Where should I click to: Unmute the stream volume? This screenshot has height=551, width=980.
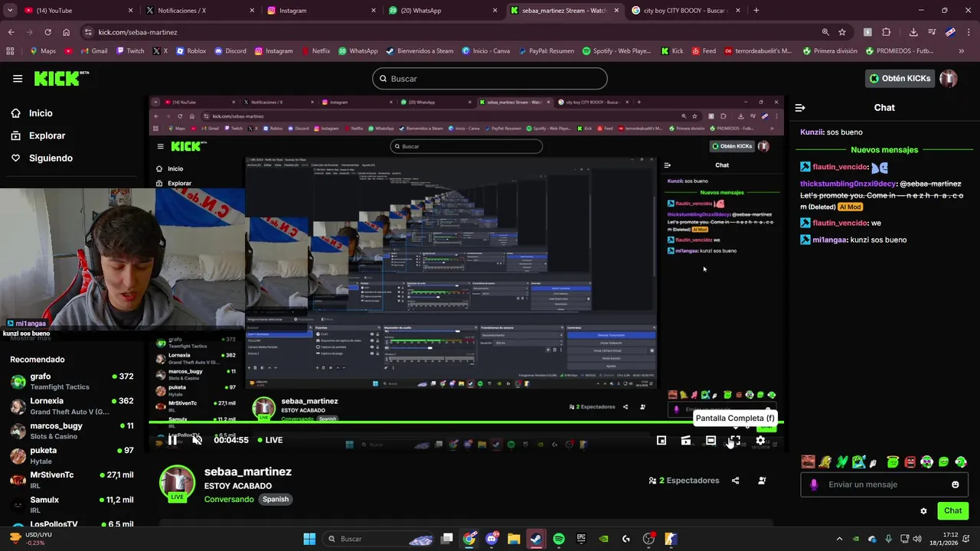click(x=197, y=440)
